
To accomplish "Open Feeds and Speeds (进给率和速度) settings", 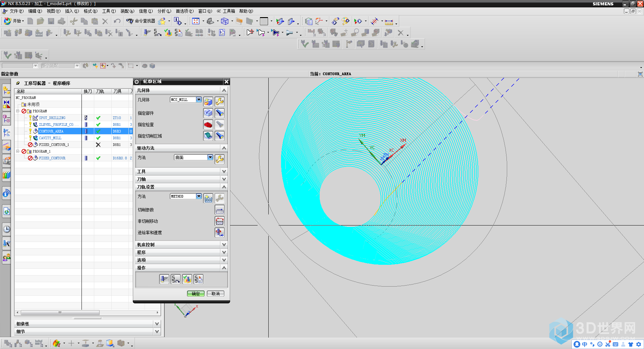I will point(219,233).
